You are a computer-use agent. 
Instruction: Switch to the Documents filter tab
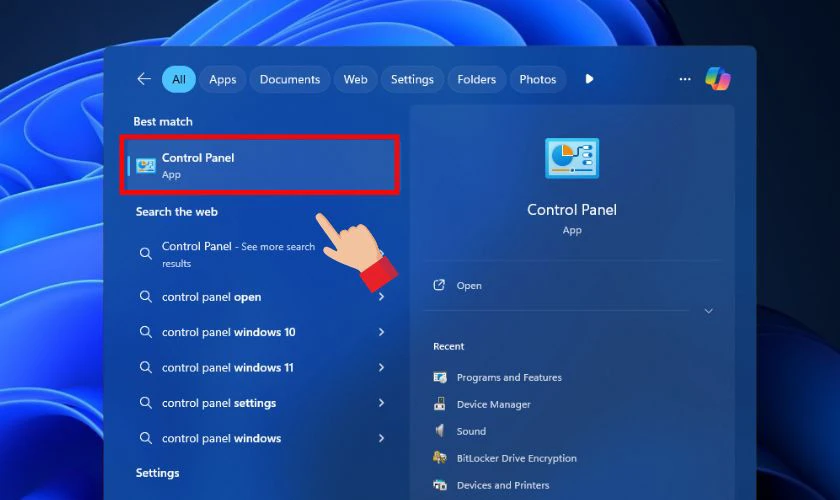pos(290,79)
